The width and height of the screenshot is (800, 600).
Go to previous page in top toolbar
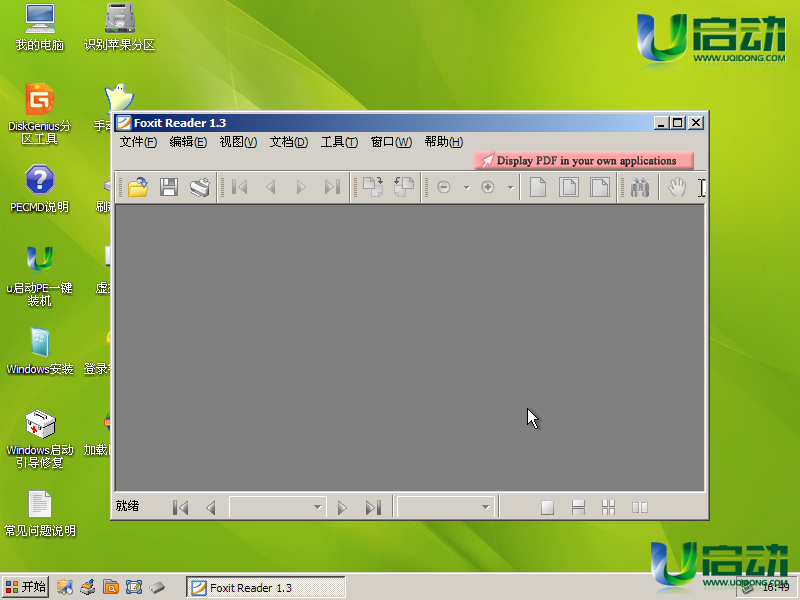click(271, 187)
